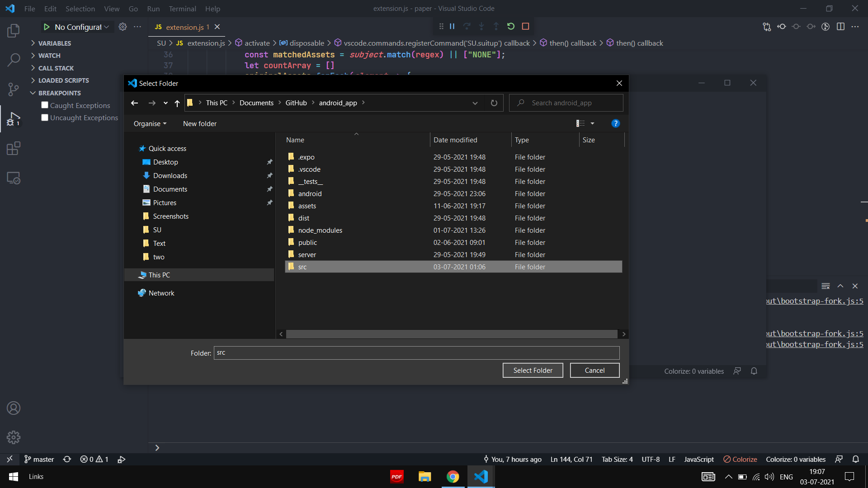
Task: Open Chrome from the Windows taskbar
Action: (453, 477)
